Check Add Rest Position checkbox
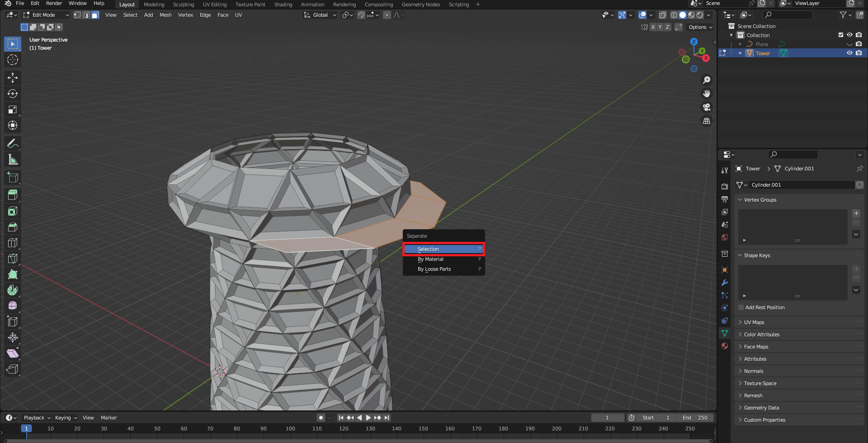Image resolution: width=868 pixels, height=443 pixels. [x=741, y=307]
